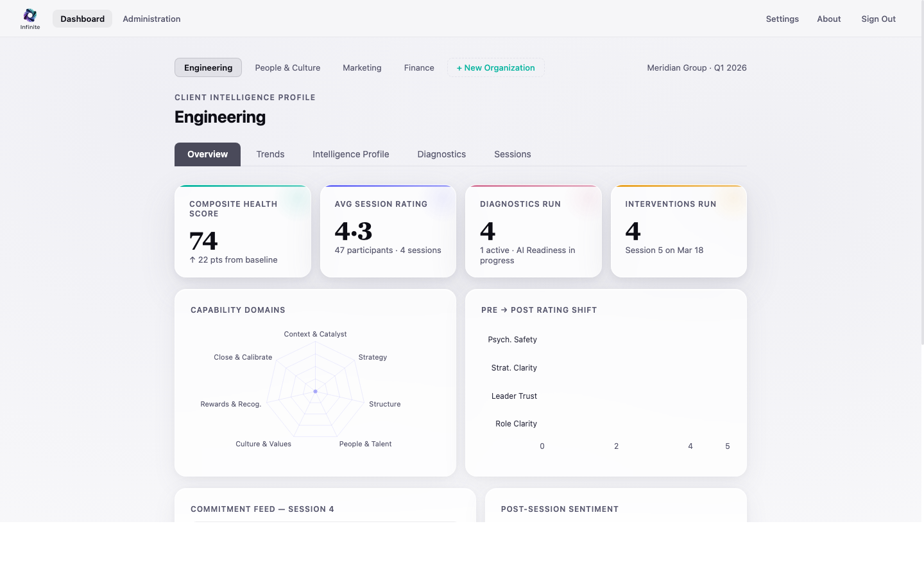Screen dimensions: 924x578
Task: Click the Infinite logo icon
Action: [x=30, y=14]
